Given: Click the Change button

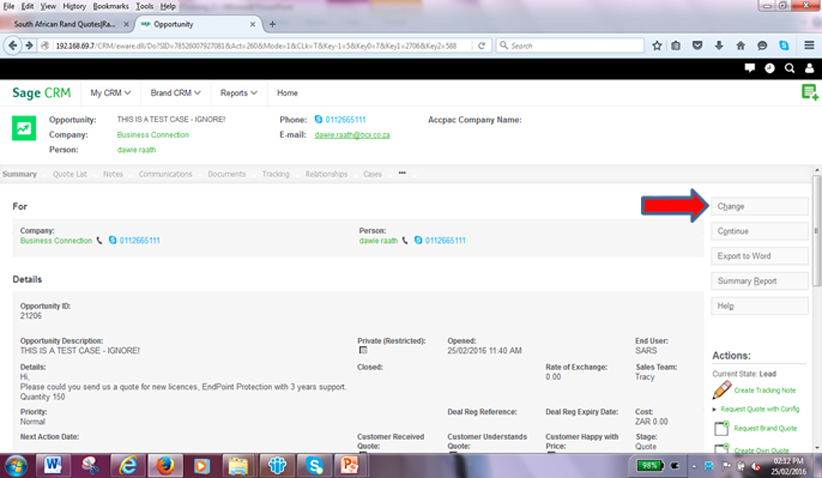Looking at the screenshot, I should coord(760,207).
